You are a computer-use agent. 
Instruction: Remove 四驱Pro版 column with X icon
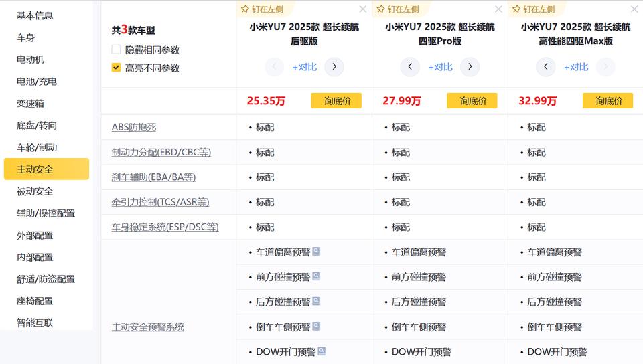click(498, 9)
